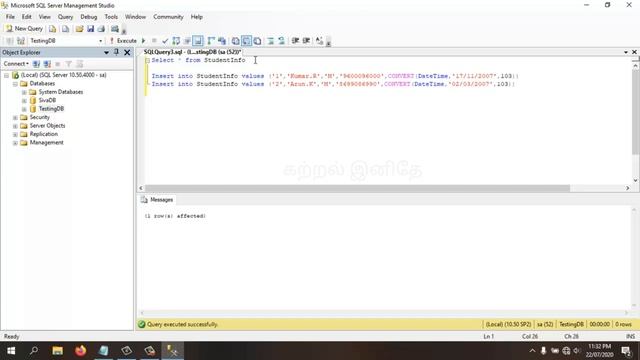
Task: Switch output to Results to File
Action: 258,41
